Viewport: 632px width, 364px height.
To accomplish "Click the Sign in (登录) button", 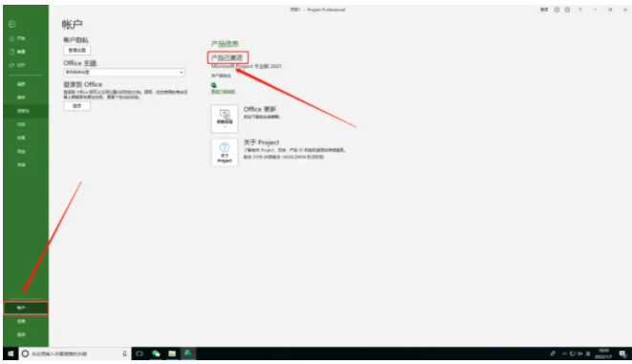I will point(77,106).
